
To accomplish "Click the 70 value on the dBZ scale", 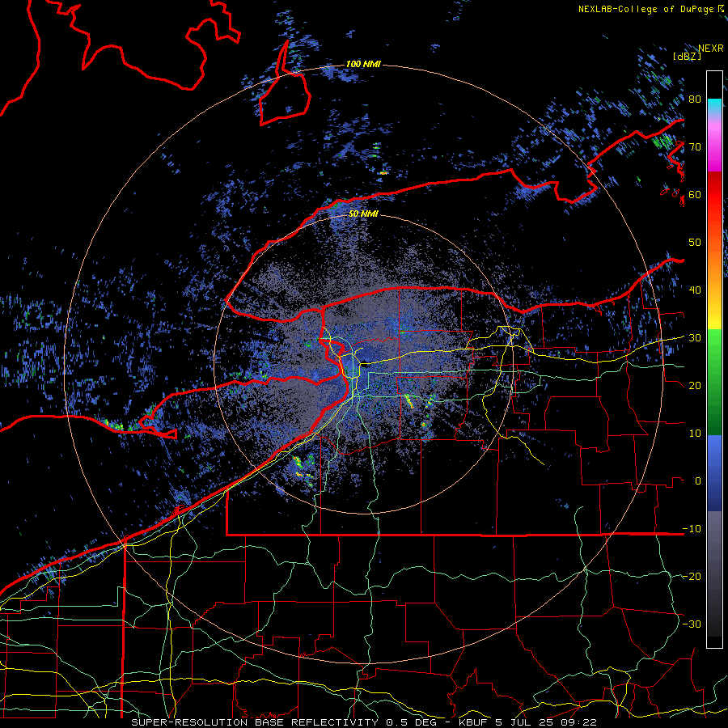I will point(695,147).
